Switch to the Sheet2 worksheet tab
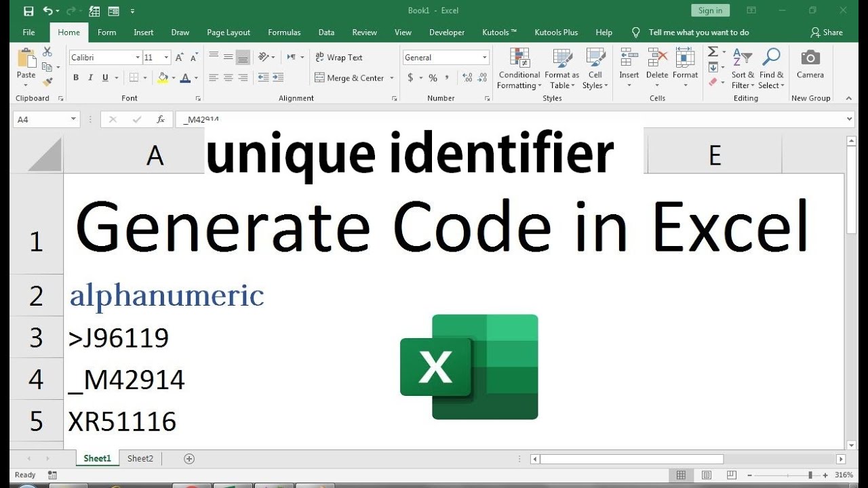Screen dimensions: 868x488 [x=140, y=459]
